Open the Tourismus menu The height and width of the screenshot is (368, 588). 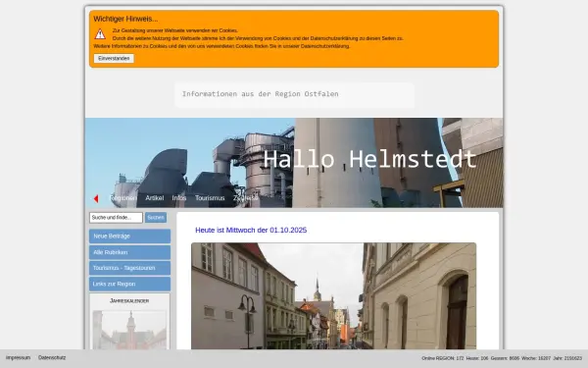click(x=210, y=198)
